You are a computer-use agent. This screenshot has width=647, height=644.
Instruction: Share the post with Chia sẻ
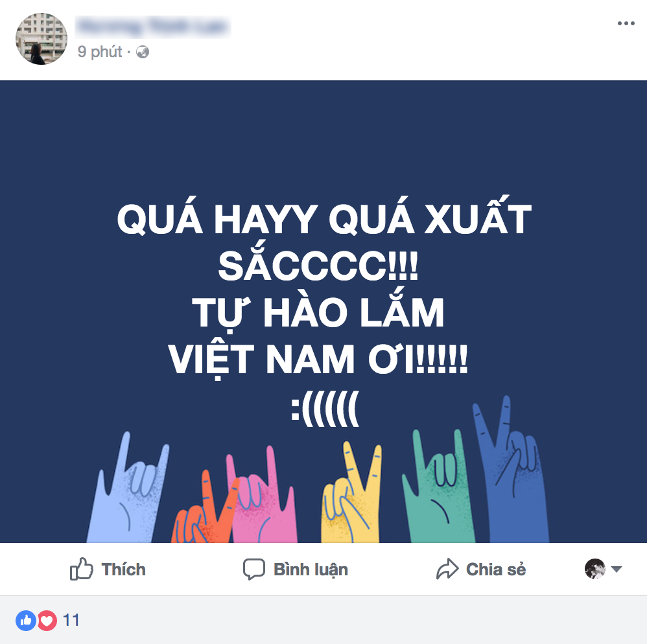click(x=481, y=569)
